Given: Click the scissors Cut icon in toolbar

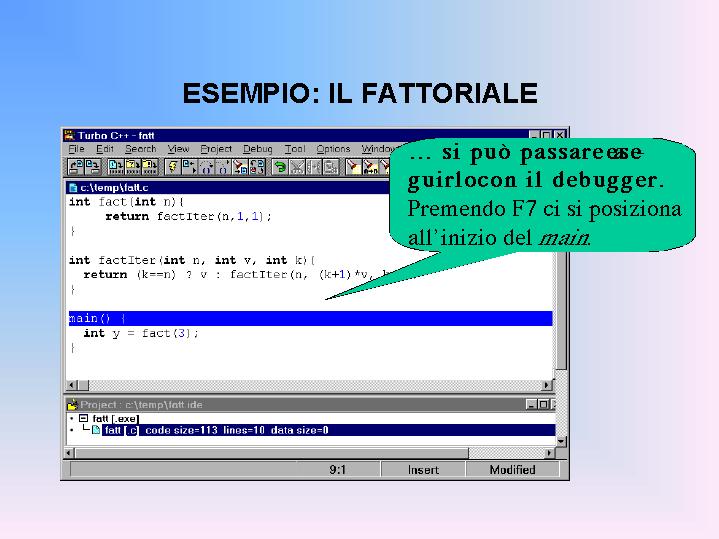Looking at the screenshot, I should (x=297, y=167).
